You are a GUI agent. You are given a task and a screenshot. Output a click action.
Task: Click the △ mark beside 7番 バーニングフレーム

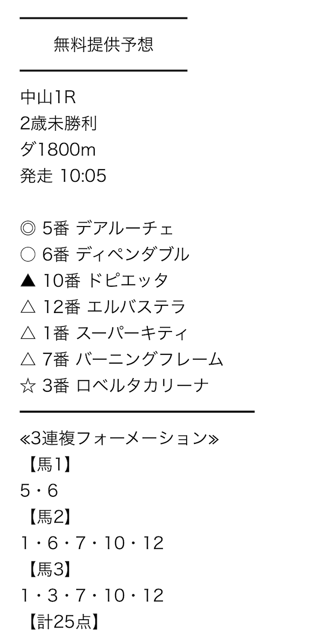(x=29, y=360)
